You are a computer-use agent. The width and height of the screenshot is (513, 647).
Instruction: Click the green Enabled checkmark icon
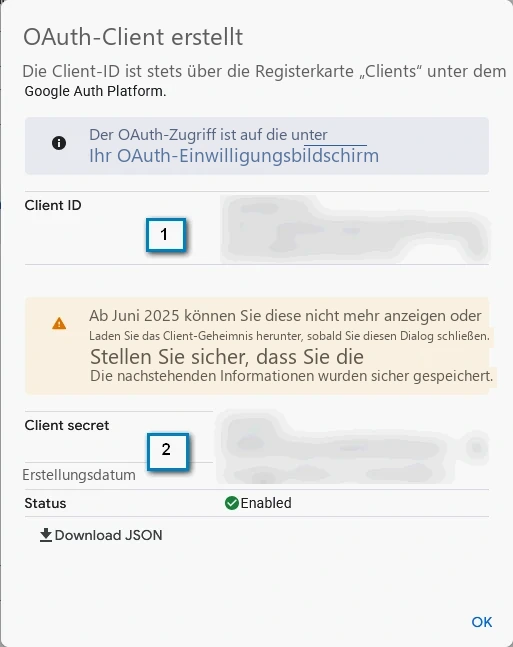[x=232, y=503]
